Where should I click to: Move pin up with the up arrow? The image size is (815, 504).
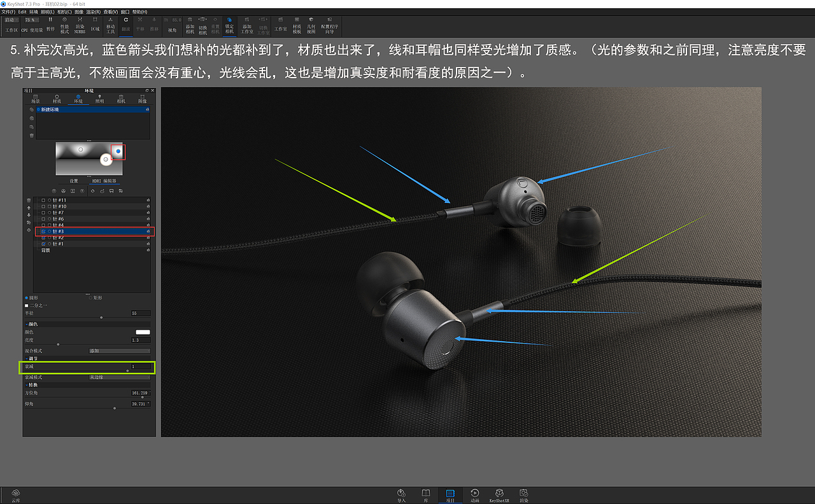tap(29, 208)
